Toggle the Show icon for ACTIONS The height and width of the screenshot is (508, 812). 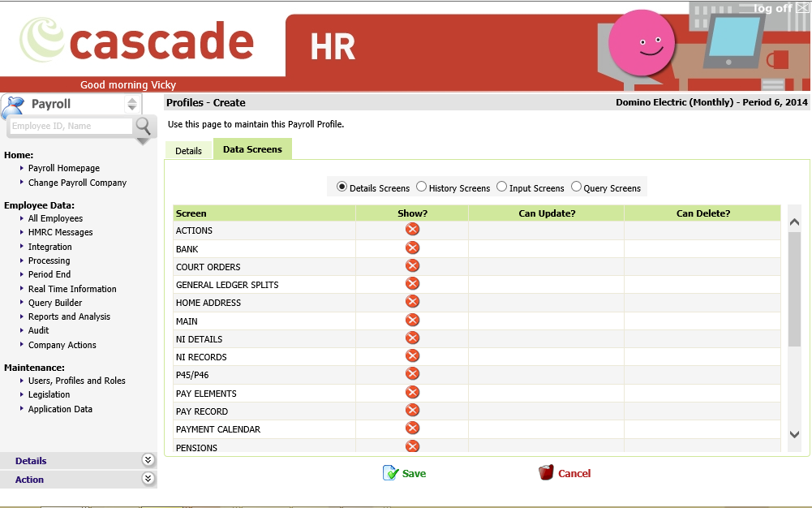(412, 230)
